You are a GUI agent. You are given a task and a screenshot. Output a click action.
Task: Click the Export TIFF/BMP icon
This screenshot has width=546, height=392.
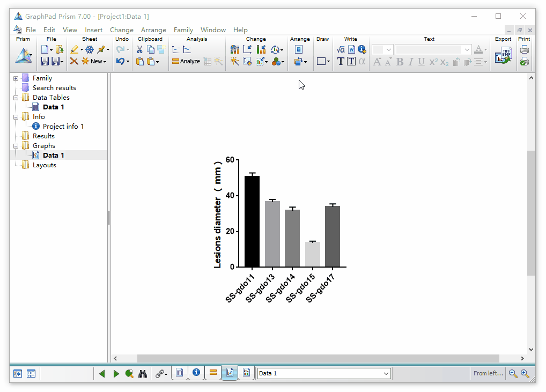click(503, 56)
